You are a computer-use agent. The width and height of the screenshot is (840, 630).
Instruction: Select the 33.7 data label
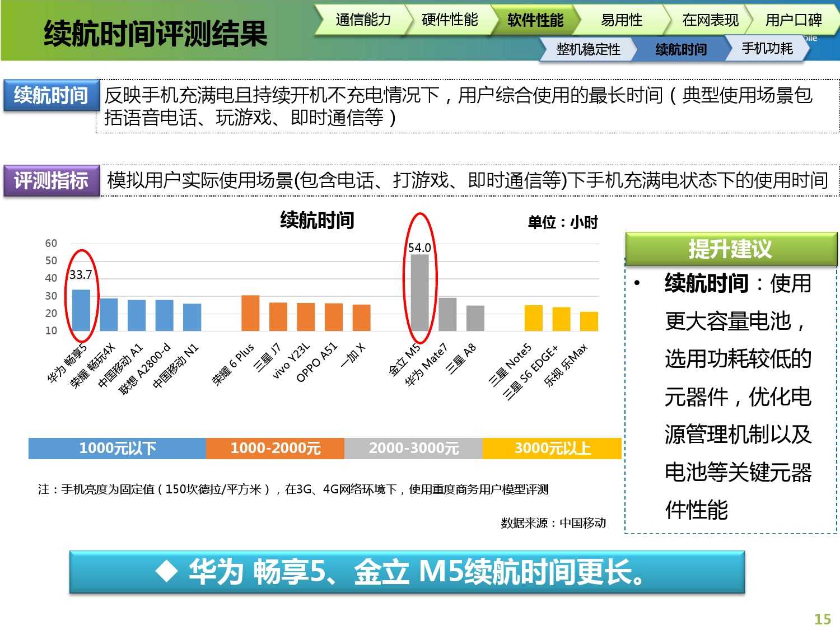point(81,275)
